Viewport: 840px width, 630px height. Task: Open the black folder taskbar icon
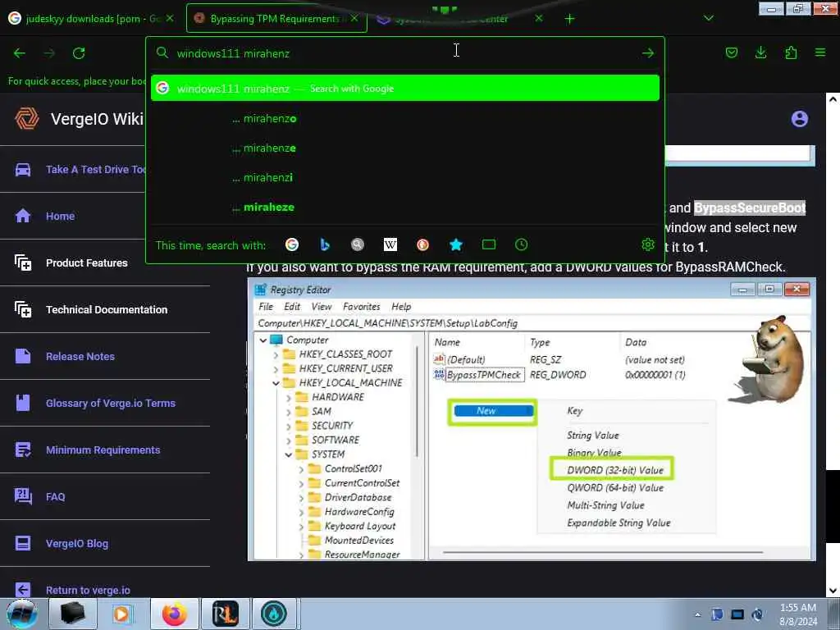(72, 614)
